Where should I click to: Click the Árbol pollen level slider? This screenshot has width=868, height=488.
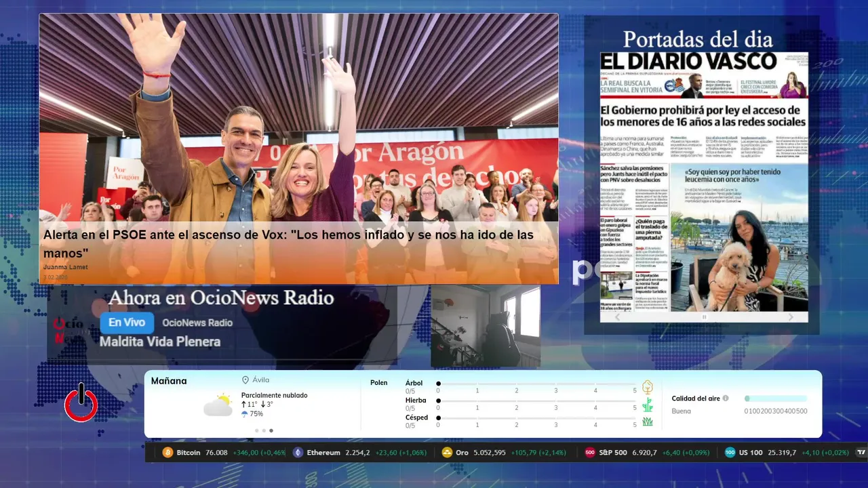(536, 384)
